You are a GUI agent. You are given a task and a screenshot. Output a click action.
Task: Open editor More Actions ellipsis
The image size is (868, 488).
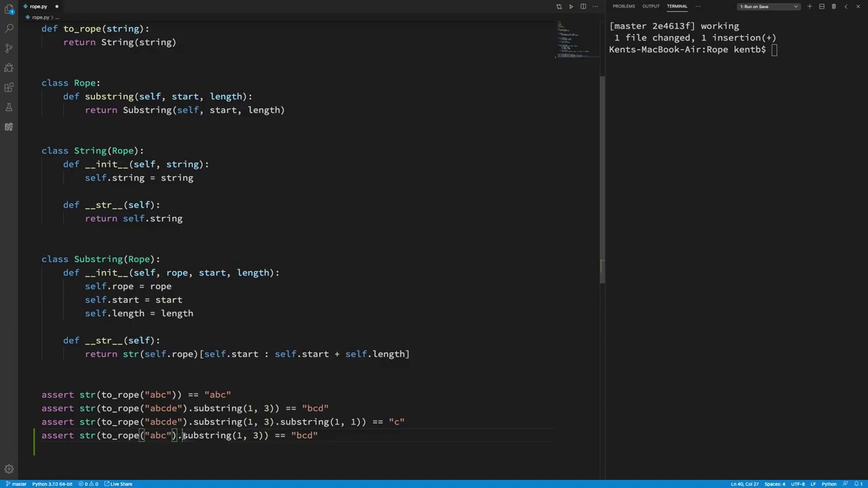[x=595, y=7]
